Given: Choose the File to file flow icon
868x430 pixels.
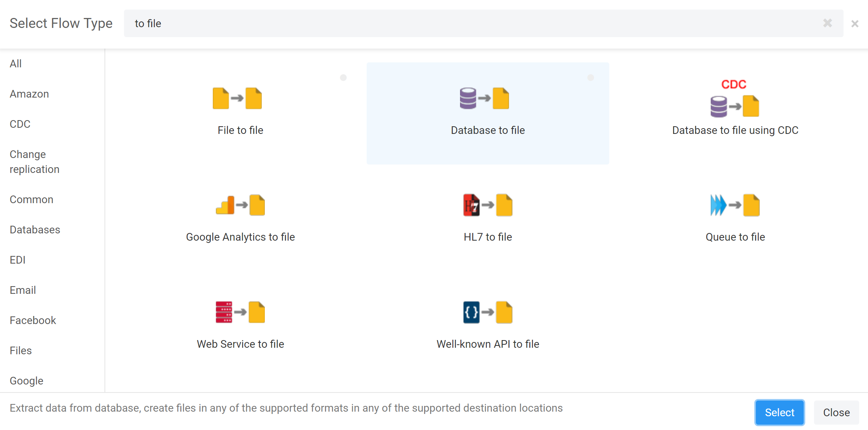Looking at the screenshot, I should pos(237,99).
